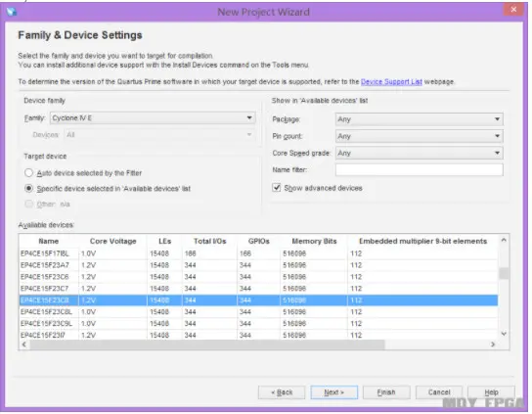The width and height of the screenshot is (532, 414).
Task: Click the device list scroll-up arrow
Action: 504,241
